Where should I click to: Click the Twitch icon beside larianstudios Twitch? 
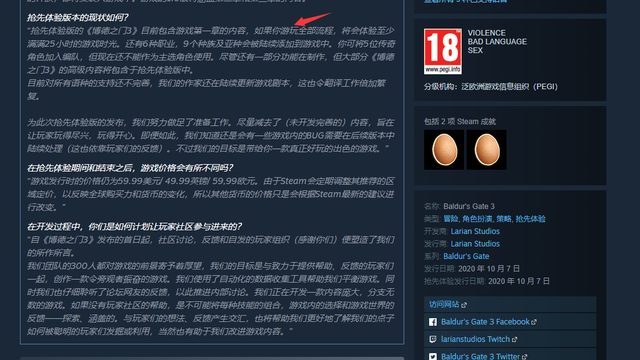pos(433,339)
